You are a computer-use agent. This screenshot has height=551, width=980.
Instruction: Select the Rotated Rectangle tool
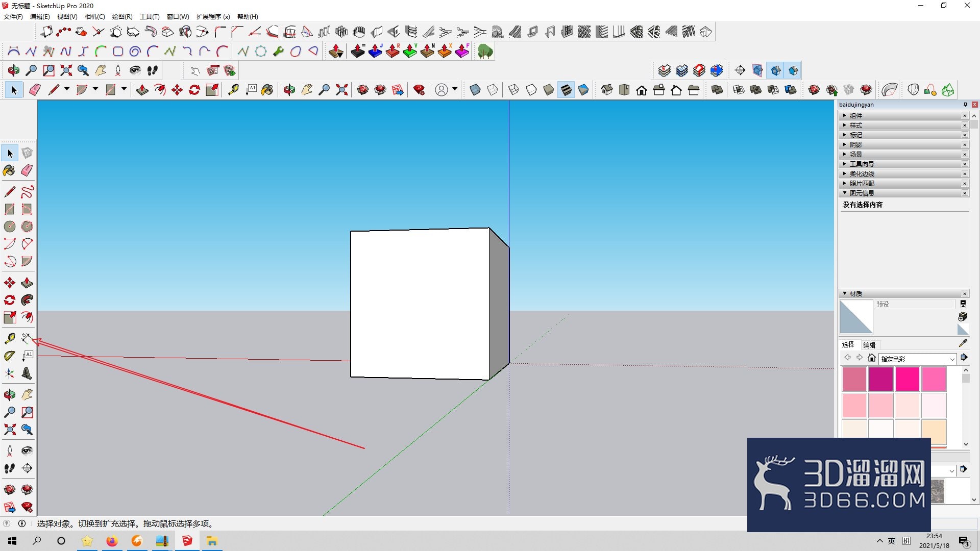tap(27, 209)
